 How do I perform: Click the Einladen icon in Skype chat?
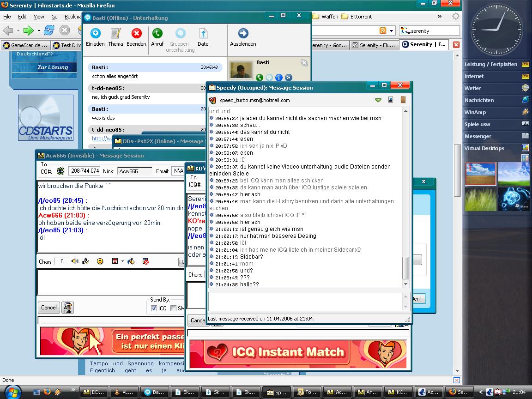coord(95,34)
